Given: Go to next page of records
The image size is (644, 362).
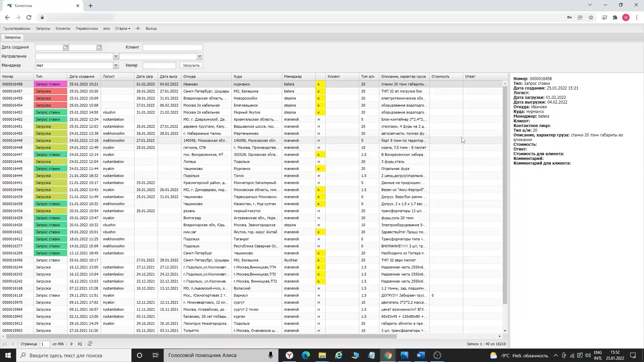Looking at the screenshot, I should [71, 344].
